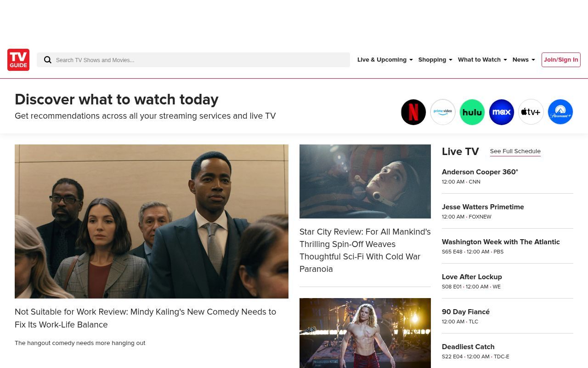This screenshot has width=588, height=368.
Task: Expand the News dropdown menu
Action: coord(524,60)
